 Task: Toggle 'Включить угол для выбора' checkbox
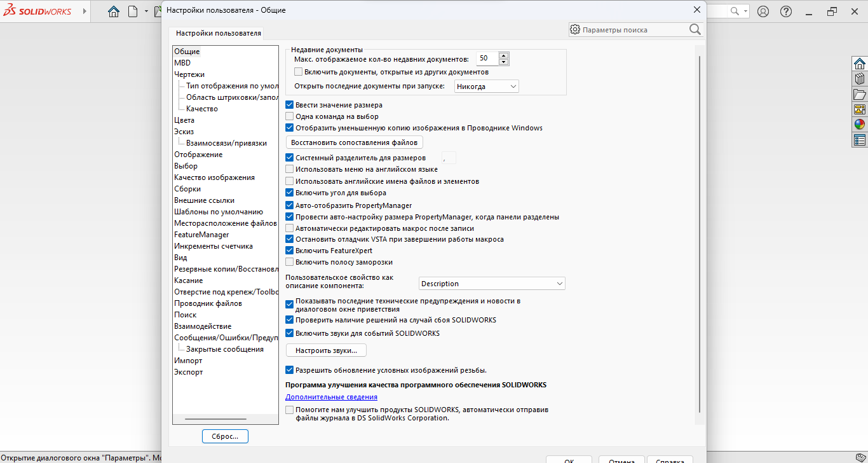(x=290, y=193)
